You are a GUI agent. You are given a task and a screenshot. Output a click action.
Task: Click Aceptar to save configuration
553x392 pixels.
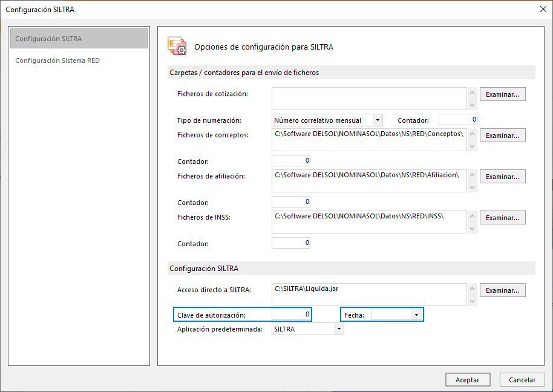pyautogui.click(x=468, y=380)
